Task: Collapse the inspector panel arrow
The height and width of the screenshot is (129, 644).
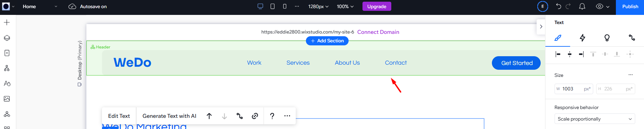Action: 541,27
